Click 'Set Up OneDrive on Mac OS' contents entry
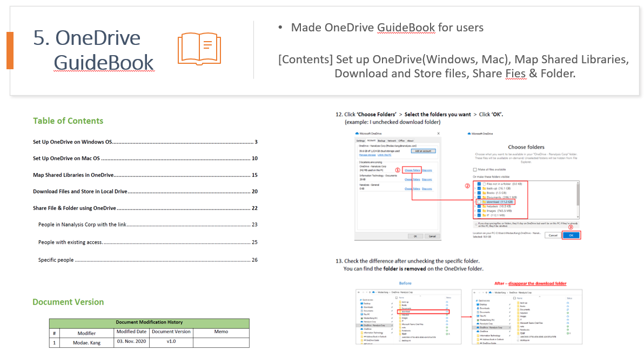644x364 pixels. tap(145, 158)
